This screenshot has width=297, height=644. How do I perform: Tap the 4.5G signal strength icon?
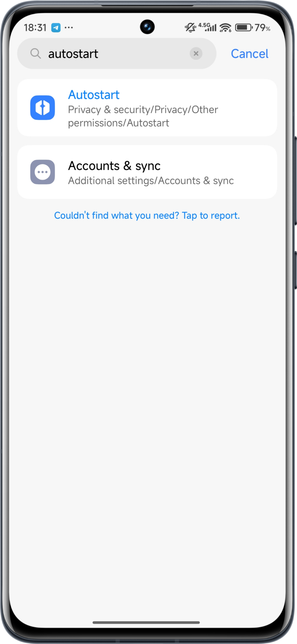coord(208,27)
